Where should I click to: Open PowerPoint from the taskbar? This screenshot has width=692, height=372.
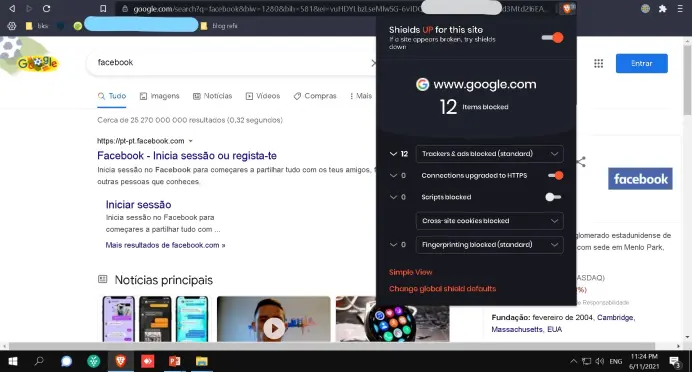pyautogui.click(x=175, y=361)
